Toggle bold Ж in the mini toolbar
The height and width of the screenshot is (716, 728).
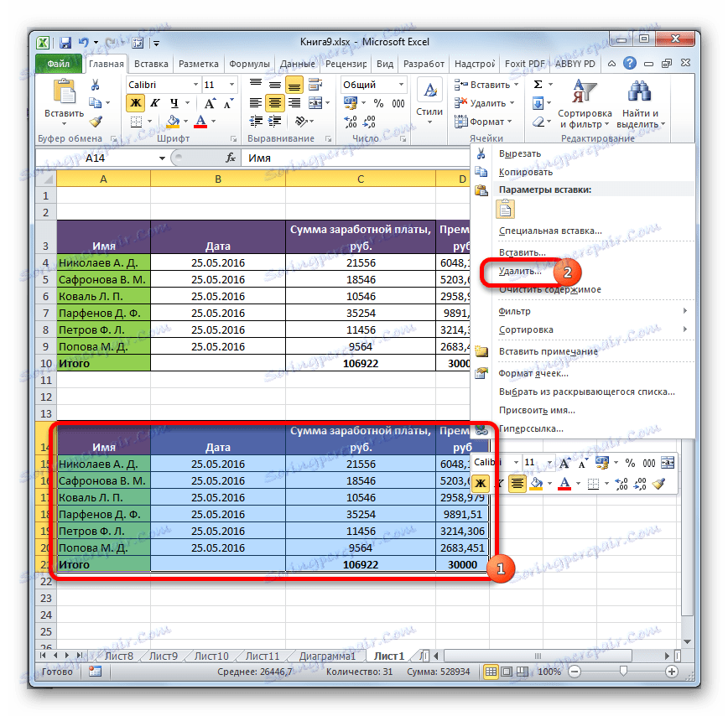tap(481, 484)
